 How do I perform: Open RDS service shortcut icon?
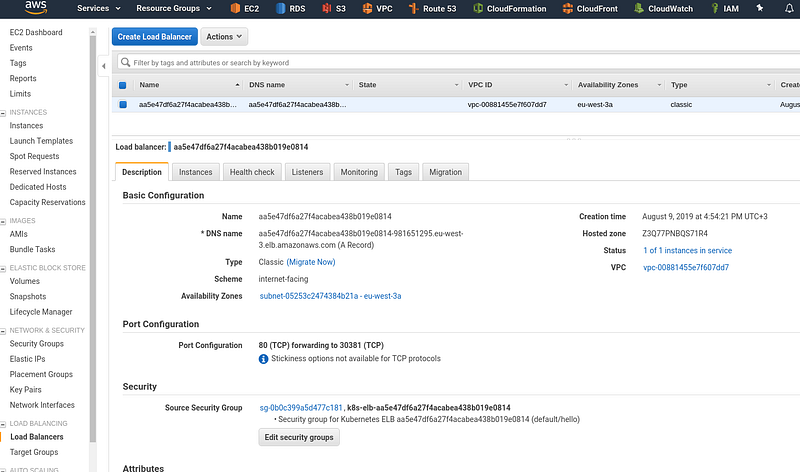(x=281, y=8)
